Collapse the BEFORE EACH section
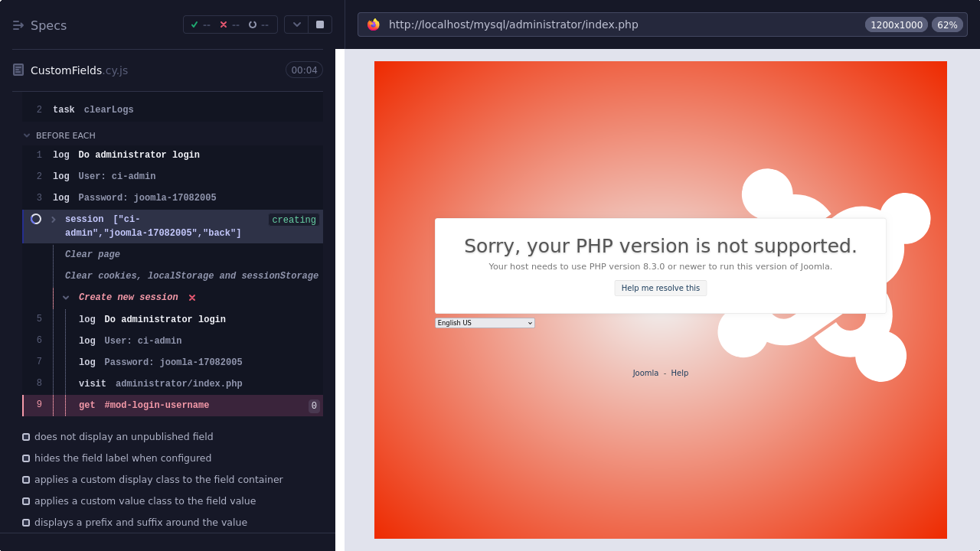Screen dimensions: 980x551 (x=28, y=135)
